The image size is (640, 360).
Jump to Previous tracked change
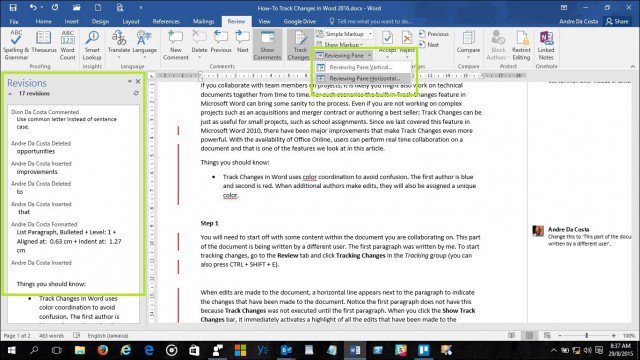pyautogui.click(x=434, y=34)
